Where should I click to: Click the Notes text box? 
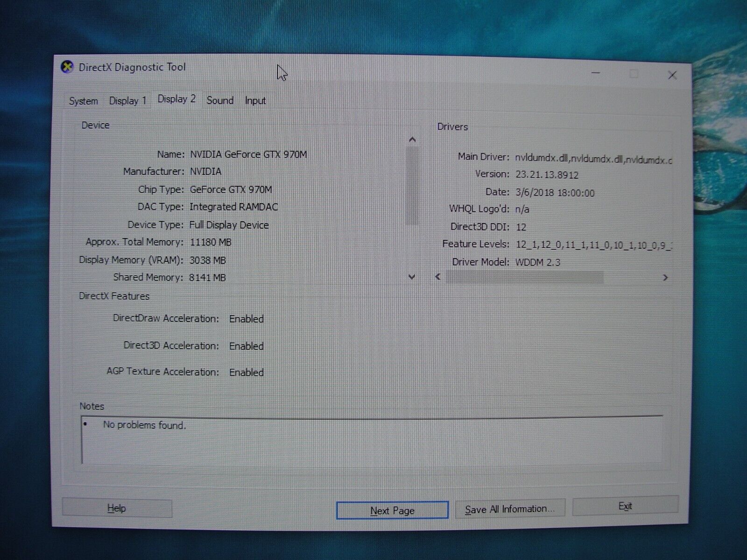[372, 440]
